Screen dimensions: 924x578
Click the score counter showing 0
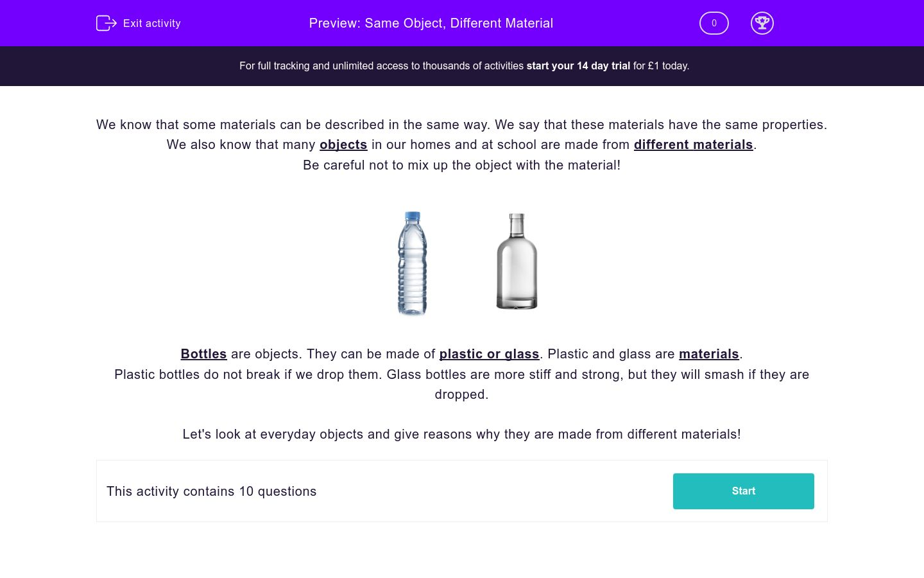tap(714, 23)
